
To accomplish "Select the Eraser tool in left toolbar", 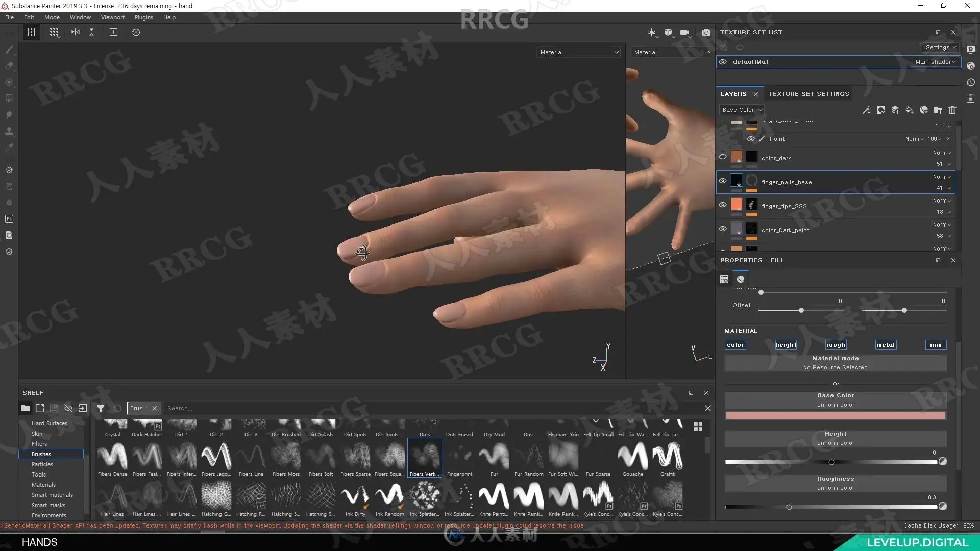I will pos(9,66).
